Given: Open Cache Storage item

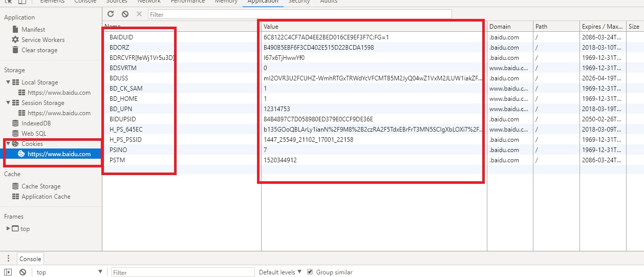Looking at the screenshot, I should pyautogui.click(x=41, y=186).
